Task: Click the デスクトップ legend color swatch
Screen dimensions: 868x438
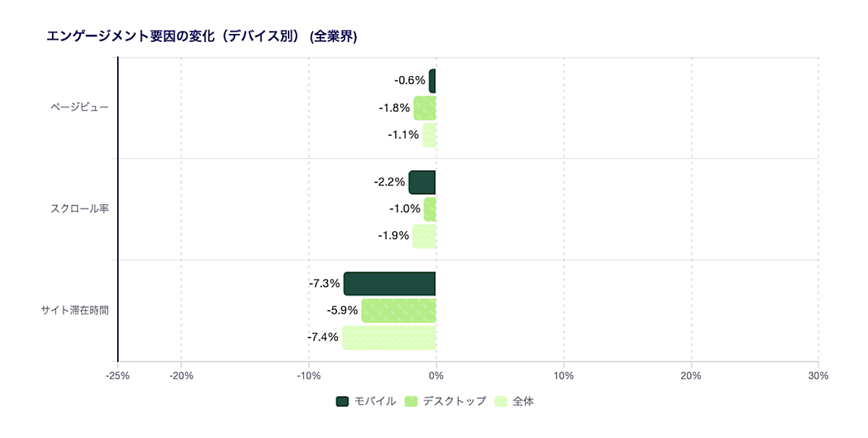Action: pos(412,401)
